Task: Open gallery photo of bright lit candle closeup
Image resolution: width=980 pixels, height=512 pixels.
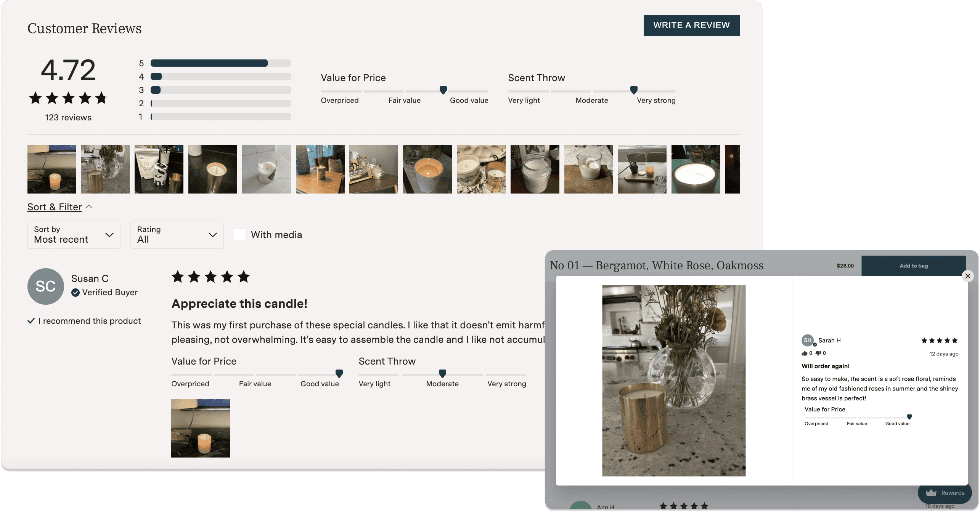Action: point(696,169)
